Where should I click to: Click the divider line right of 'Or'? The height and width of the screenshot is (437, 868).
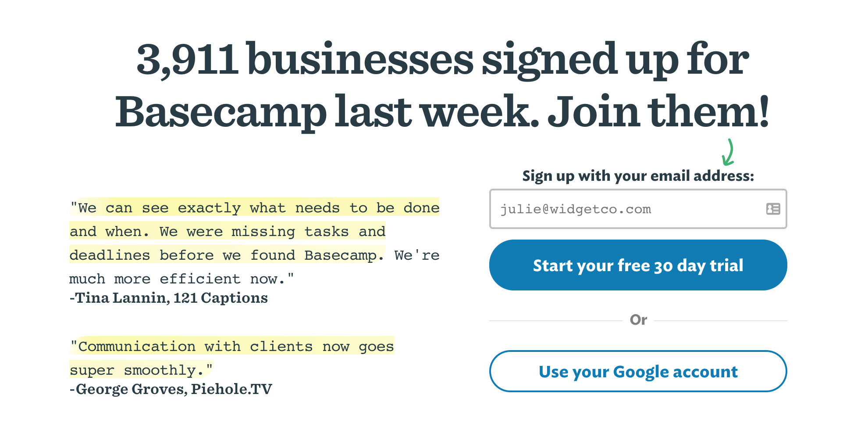(x=721, y=321)
